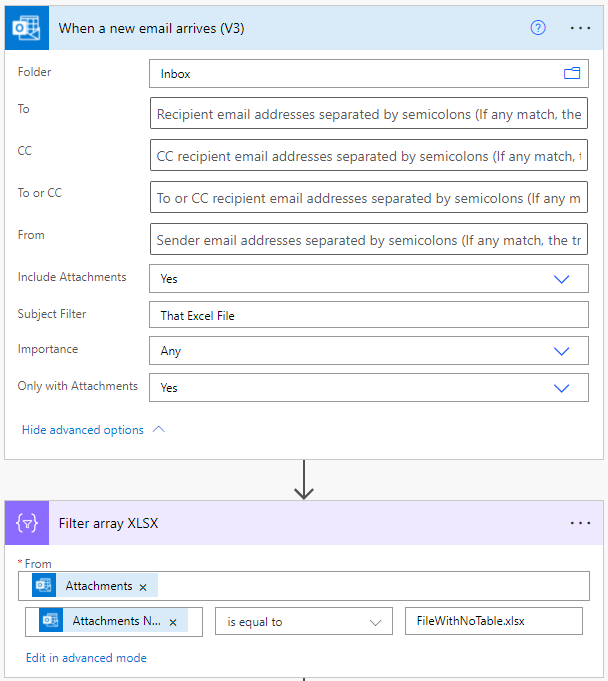Viewport: 608px width, 681px height.
Task: Collapse with Hide advanced options
Action: click(x=93, y=430)
